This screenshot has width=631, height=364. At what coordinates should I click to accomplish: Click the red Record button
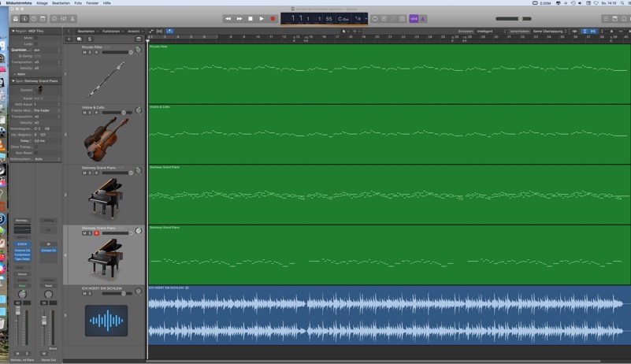[x=273, y=19]
